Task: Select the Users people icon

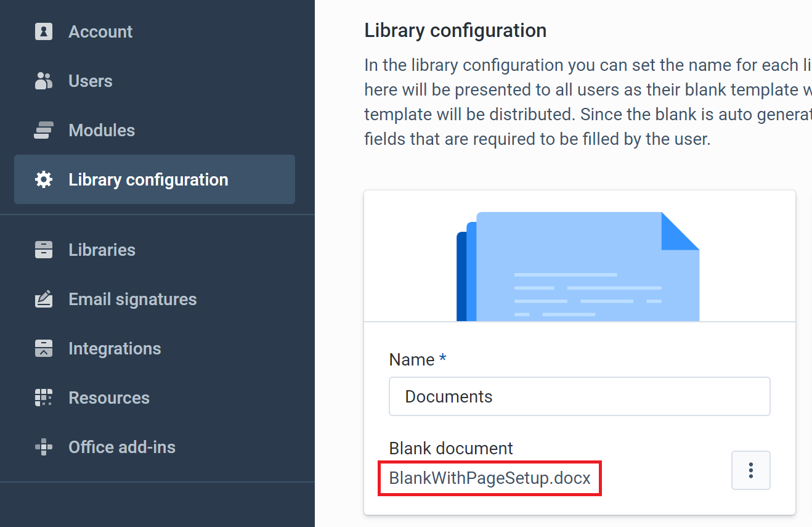Action: click(43, 81)
